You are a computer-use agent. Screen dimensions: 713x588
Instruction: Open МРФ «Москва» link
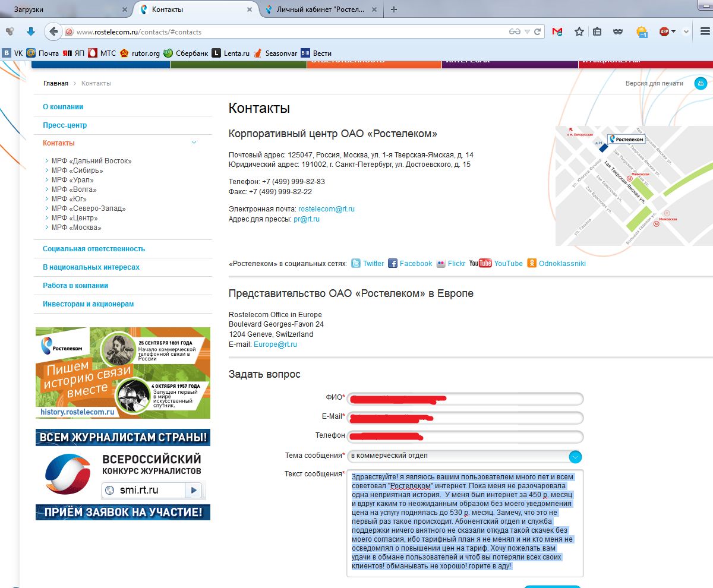pyautogui.click(x=76, y=227)
